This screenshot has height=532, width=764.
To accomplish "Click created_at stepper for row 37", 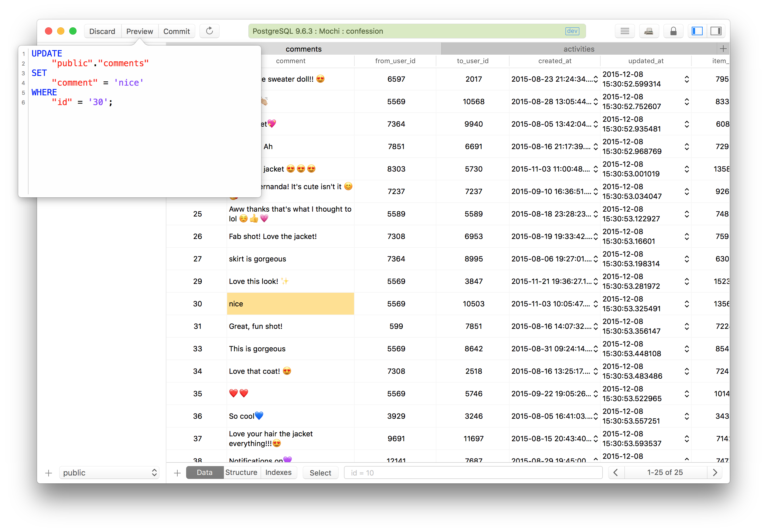I will click(x=595, y=438).
